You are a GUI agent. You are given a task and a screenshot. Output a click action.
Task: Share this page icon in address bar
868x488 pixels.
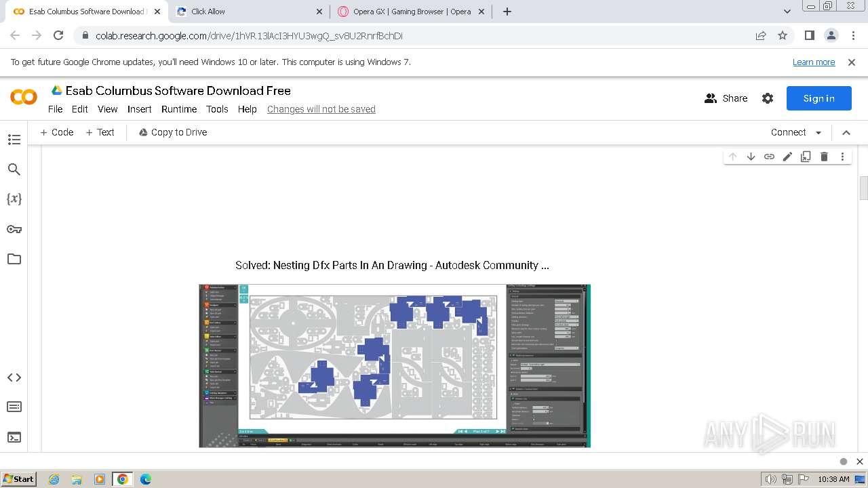coord(761,35)
